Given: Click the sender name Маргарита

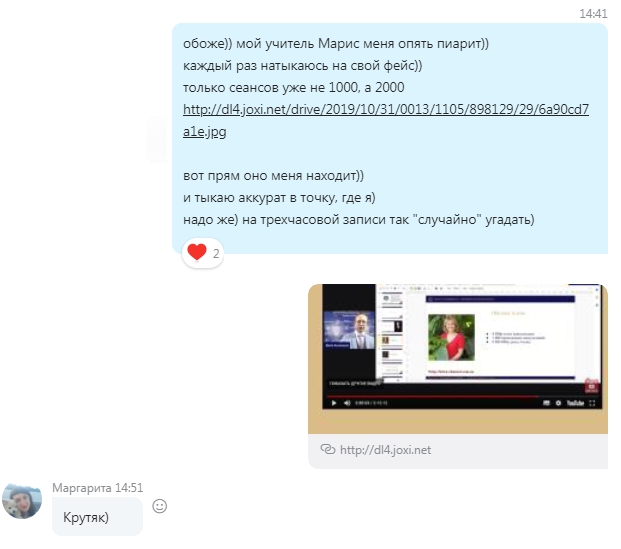Looking at the screenshot, I should click(81, 488).
